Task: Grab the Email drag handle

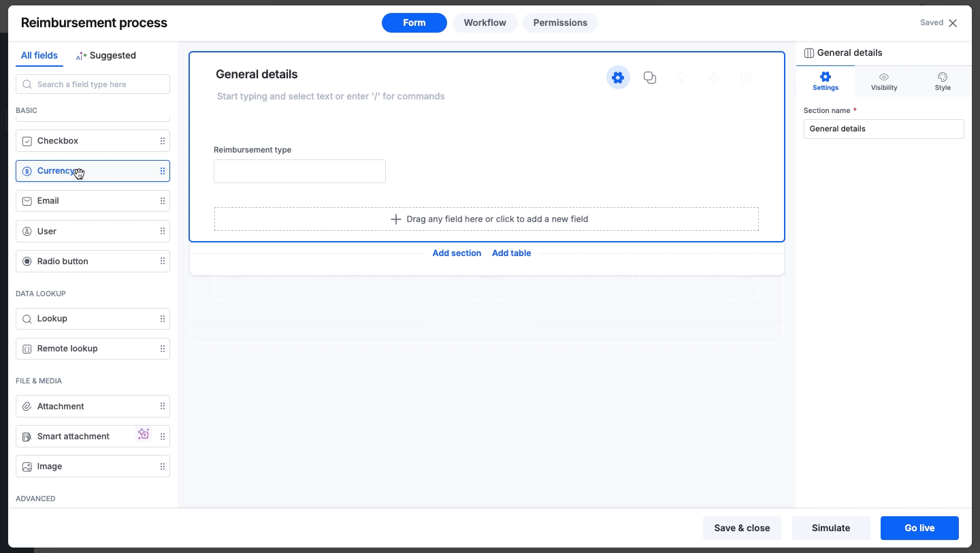Action: coord(163,201)
